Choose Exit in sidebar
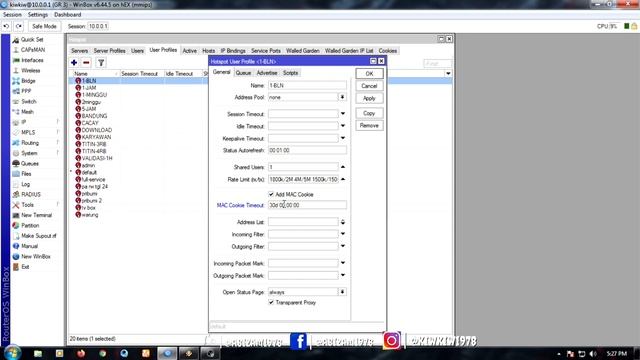This screenshot has height=360, width=640. (x=25, y=267)
